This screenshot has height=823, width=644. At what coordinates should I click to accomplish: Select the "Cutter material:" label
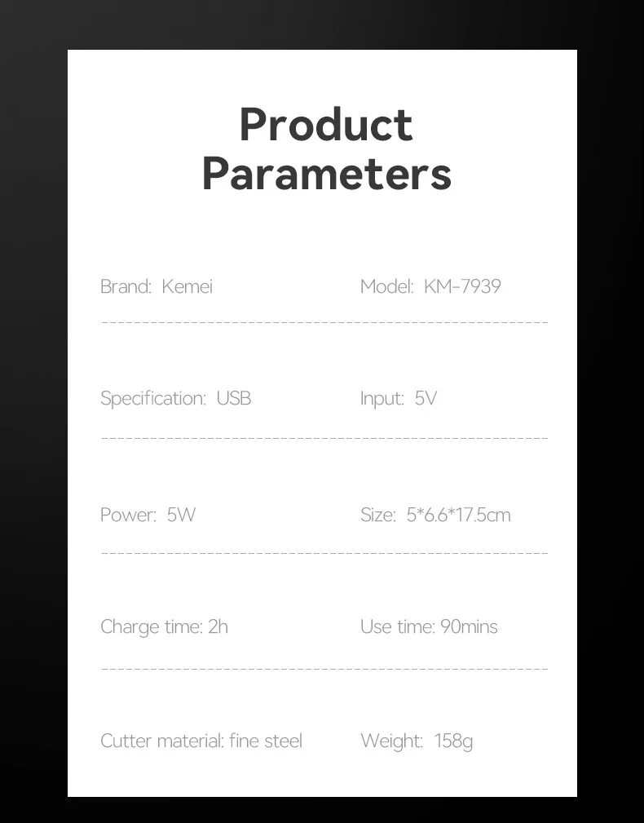[x=161, y=741]
